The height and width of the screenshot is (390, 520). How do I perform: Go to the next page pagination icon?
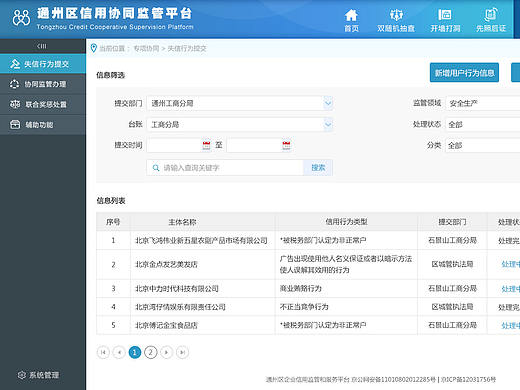point(166,352)
